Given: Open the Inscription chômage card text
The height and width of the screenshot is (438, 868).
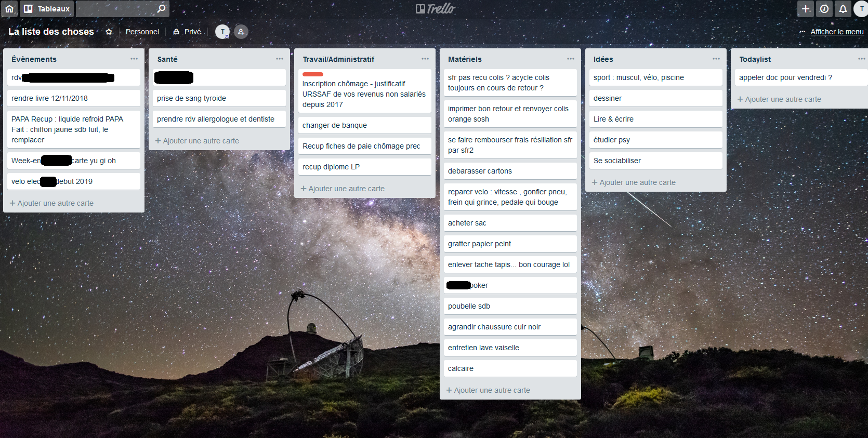Looking at the screenshot, I should (364, 94).
